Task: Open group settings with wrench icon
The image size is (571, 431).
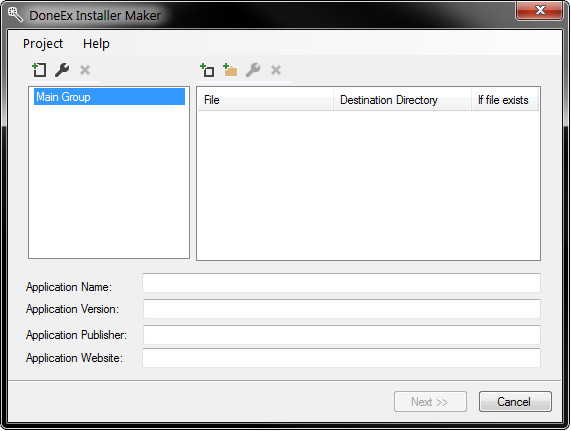Action: [62, 70]
